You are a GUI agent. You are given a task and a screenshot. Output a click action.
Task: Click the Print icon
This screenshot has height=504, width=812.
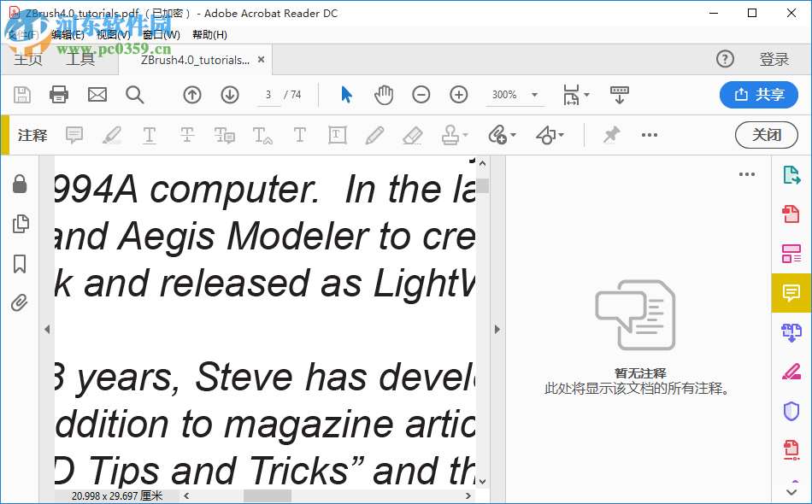pyautogui.click(x=58, y=95)
